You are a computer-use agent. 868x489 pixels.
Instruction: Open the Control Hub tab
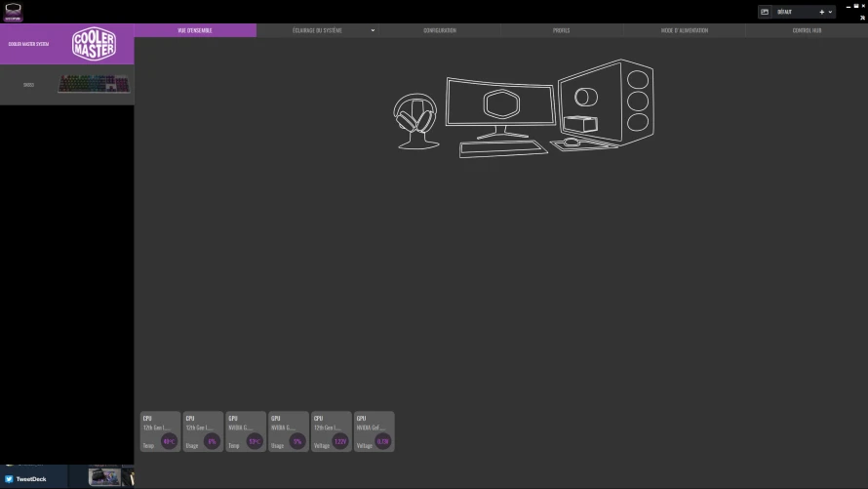pos(807,30)
